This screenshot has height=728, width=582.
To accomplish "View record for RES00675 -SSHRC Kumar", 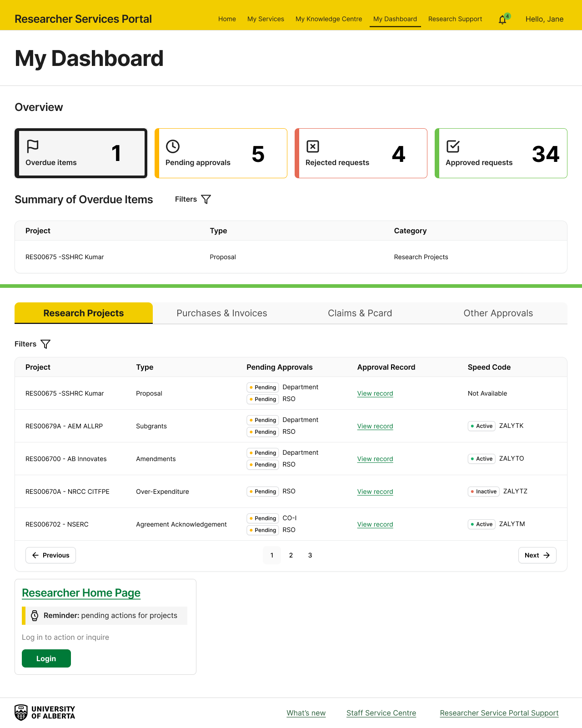I will click(x=375, y=393).
